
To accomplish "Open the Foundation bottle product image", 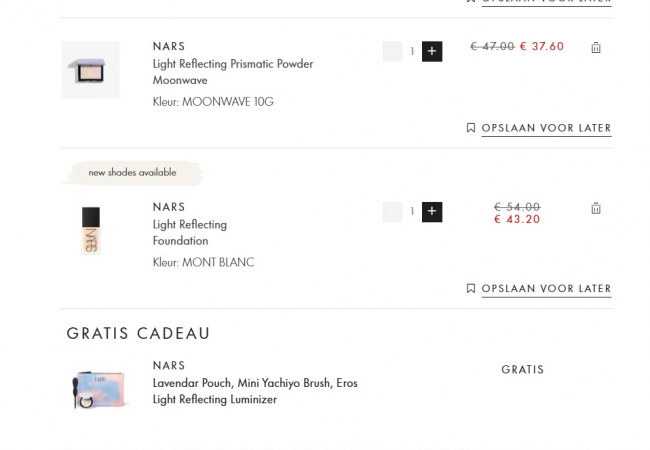I will coord(90,230).
